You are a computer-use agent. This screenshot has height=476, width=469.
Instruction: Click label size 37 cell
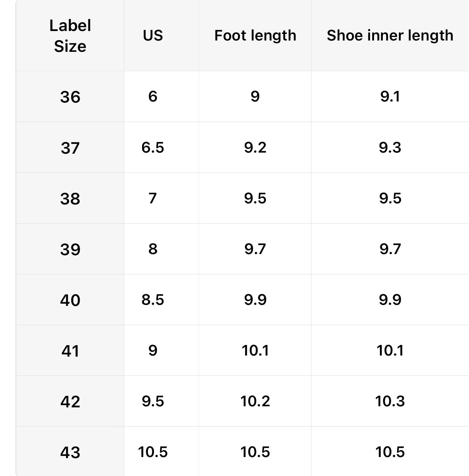pos(70,147)
